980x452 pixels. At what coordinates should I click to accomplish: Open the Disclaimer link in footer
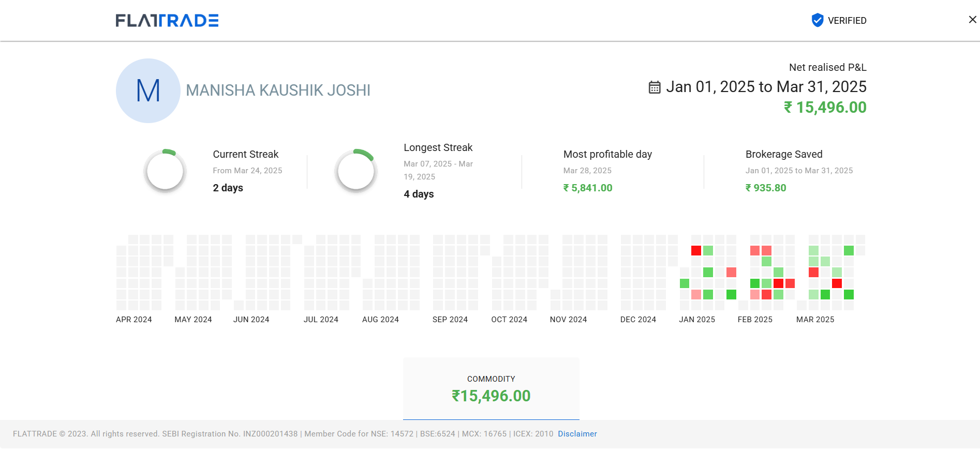577,434
